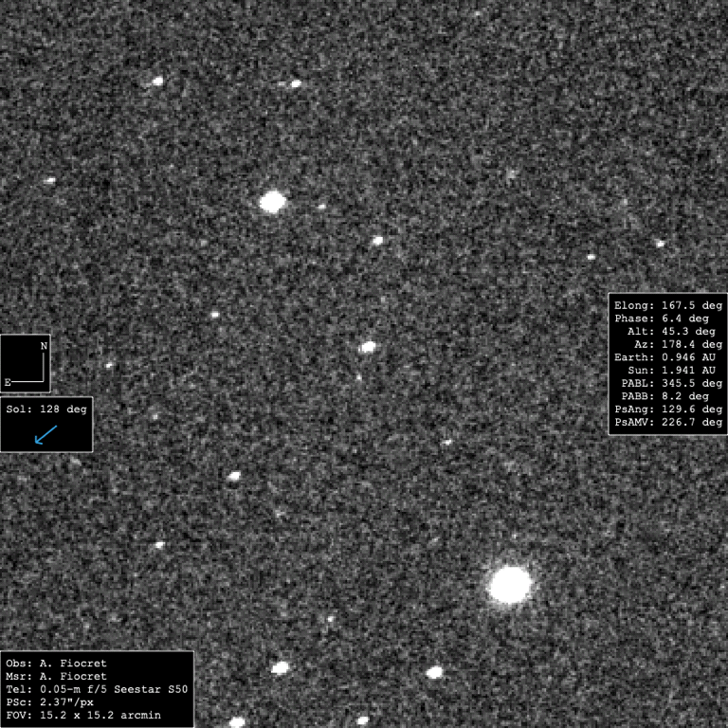Click the 'Obs: A. Fiocret' observer line
The width and height of the screenshot is (728, 728).
(56, 663)
